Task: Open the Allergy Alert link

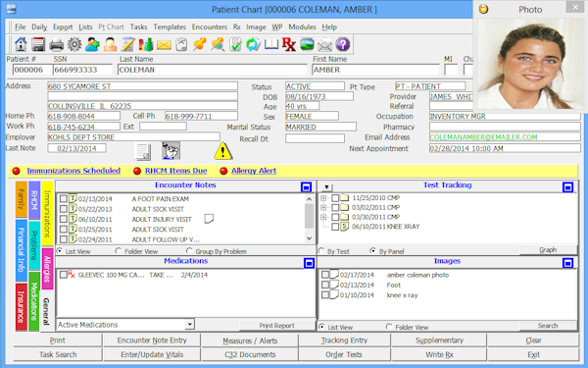Action: pos(254,171)
